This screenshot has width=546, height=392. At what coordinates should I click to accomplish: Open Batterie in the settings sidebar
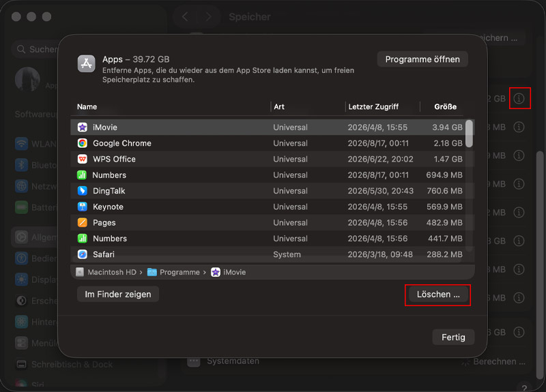click(36, 208)
